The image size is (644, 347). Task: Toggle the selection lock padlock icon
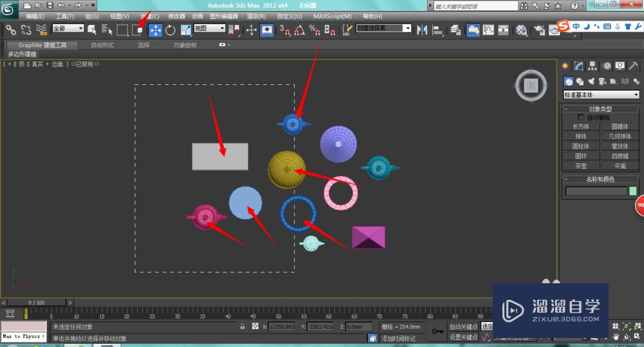click(x=243, y=327)
